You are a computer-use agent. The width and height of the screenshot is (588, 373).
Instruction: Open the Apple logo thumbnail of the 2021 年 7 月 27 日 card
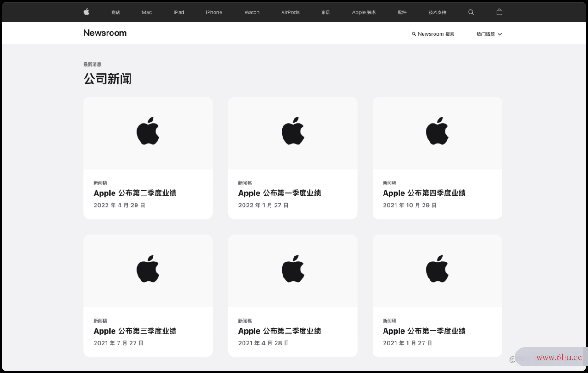tap(148, 271)
